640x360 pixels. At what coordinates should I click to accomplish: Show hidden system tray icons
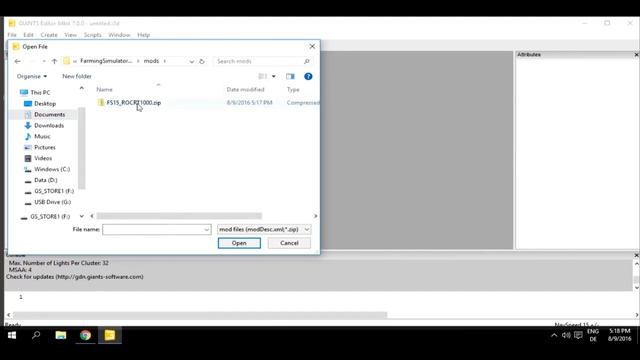(x=554, y=336)
